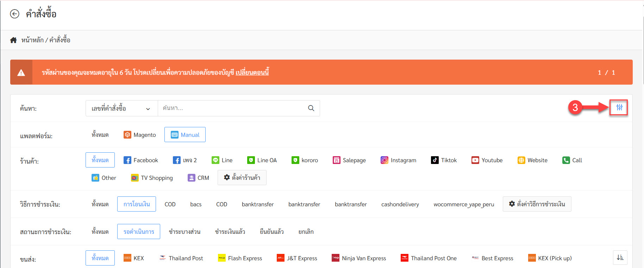Image resolution: width=644 pixels, height=268 pixels.
Task: Toggle รอดำเนินการ payment status filter
Action: pos(139,232)
